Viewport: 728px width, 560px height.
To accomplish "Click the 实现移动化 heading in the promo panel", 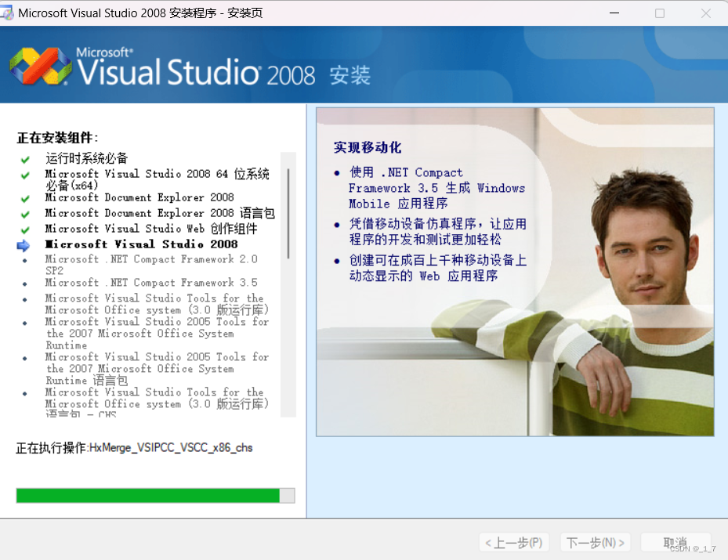I will click(368, 147).
